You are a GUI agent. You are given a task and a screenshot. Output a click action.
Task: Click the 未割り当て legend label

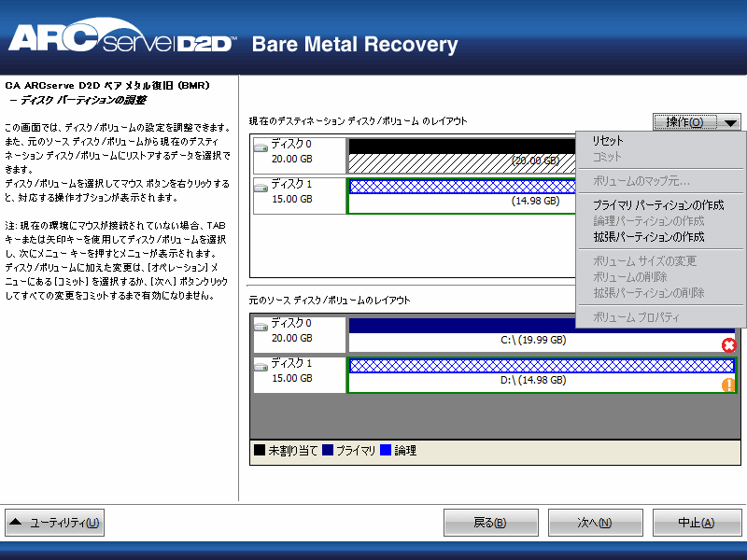(x=292, y=451)
